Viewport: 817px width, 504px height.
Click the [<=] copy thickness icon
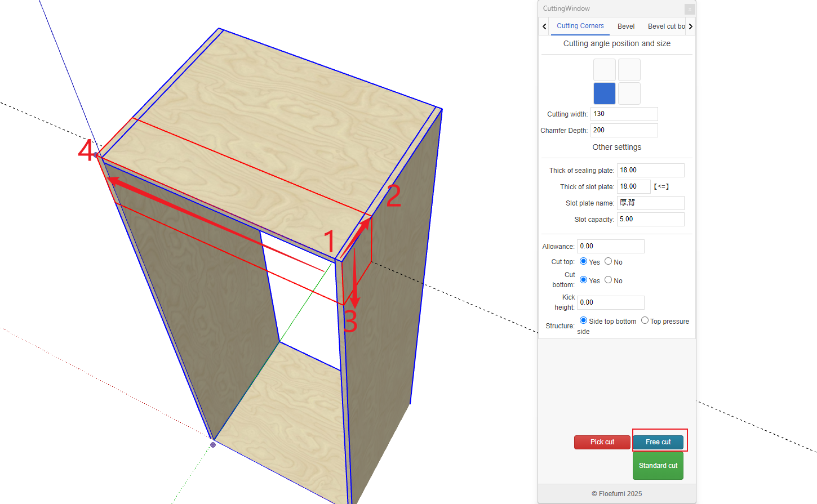tap(661, 186)
